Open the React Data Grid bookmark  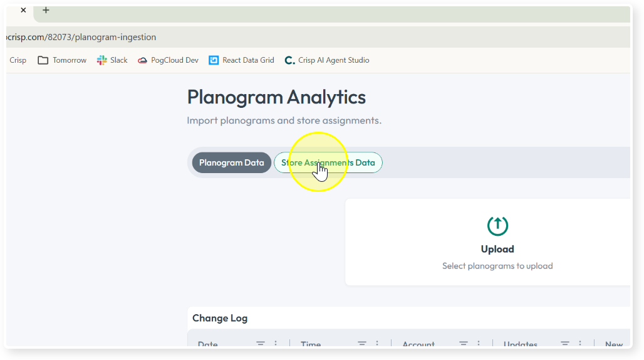[242, 60]
